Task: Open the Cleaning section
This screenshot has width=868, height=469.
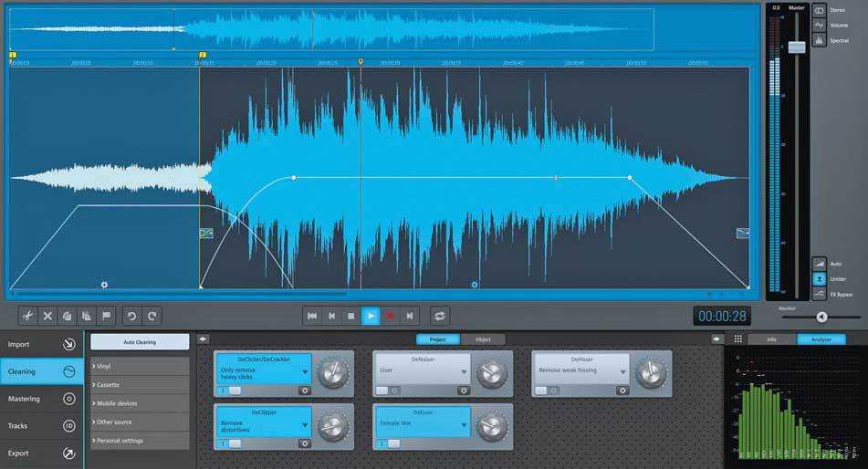Action: tap(41, 371)
